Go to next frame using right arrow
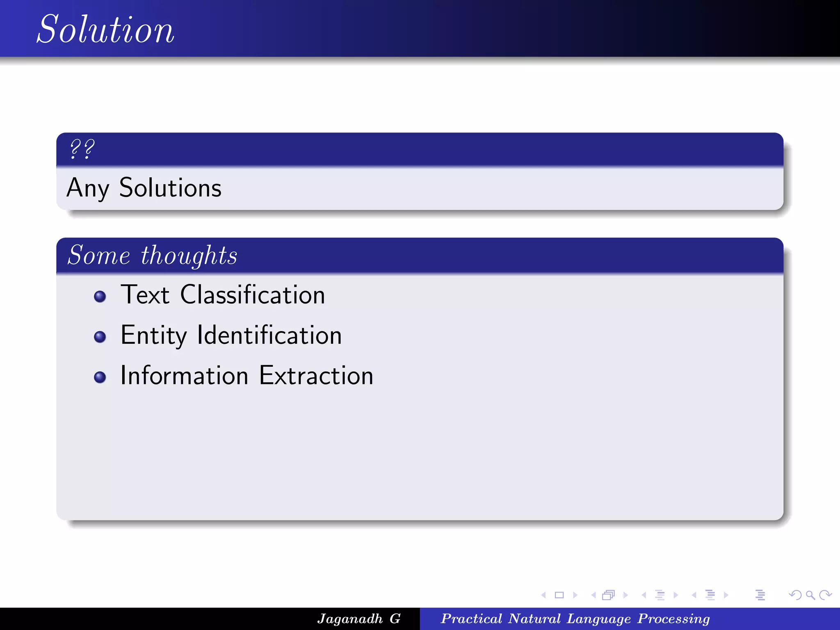This screenshot has width=840, height=630. point(625,595)
